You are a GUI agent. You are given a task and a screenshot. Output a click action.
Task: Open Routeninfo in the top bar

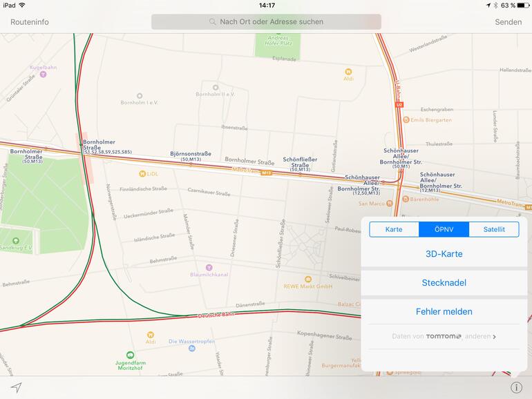[30, 22]
